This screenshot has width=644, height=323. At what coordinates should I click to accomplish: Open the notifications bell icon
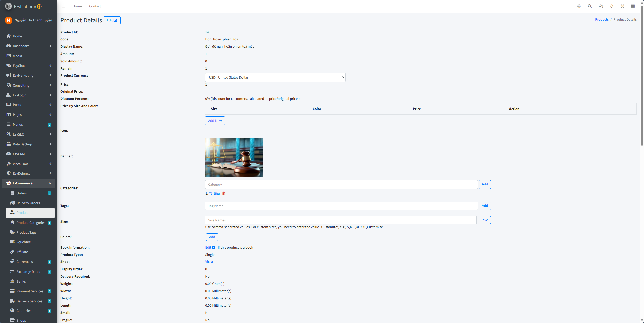click(x=612, y=6)
